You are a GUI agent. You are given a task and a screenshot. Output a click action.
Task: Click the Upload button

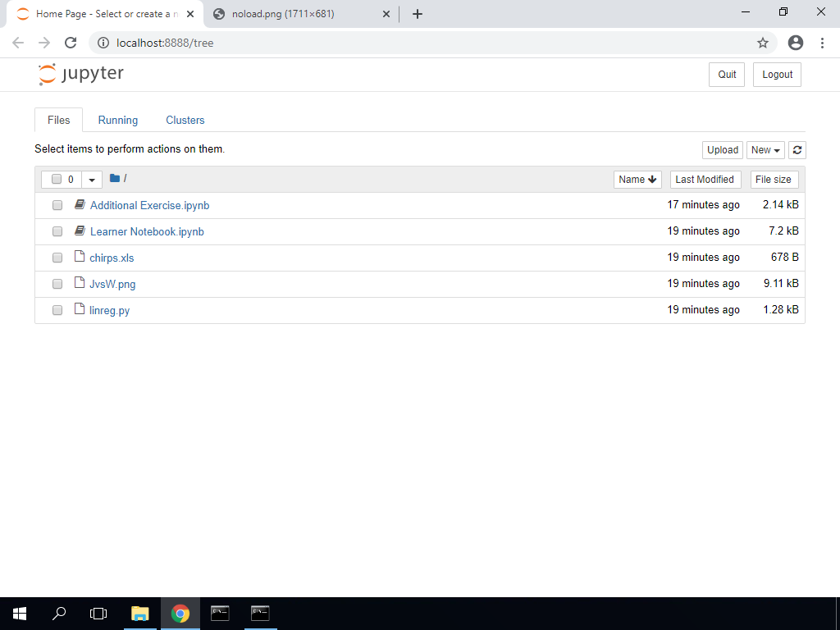point(723,150)
